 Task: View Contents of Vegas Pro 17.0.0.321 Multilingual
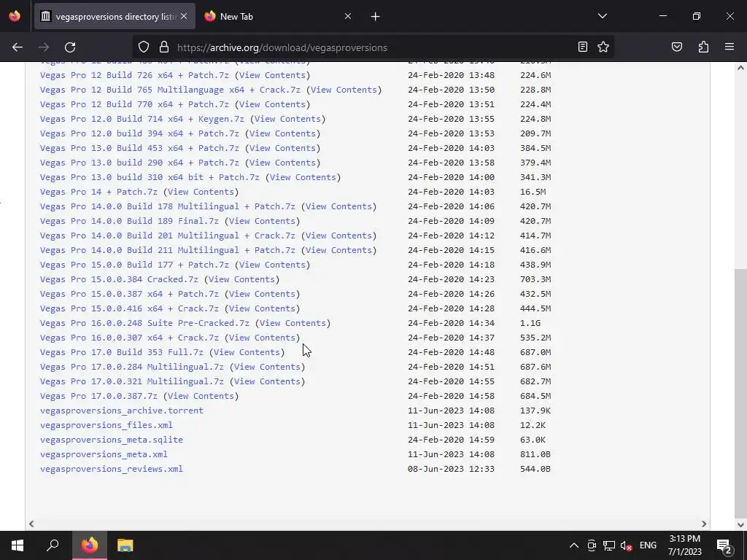pyautogui.click(x=267, y=381)
